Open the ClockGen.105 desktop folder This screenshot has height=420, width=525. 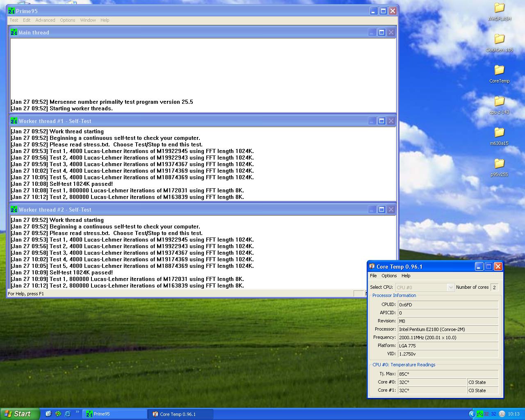pyautogui.click(x=499, y=43)
